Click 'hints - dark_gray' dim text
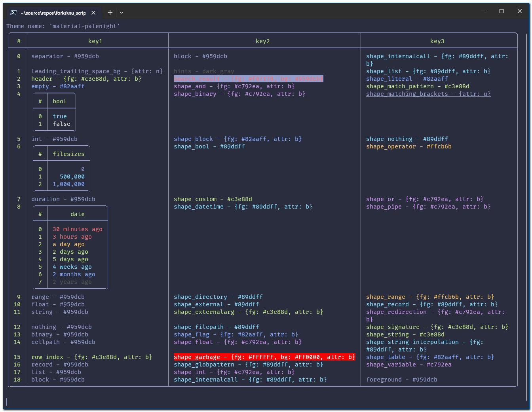 tap(204, 71)
